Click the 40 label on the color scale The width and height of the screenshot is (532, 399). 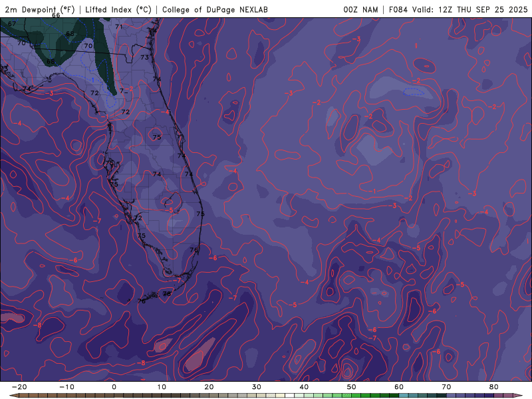pos(304,387)
